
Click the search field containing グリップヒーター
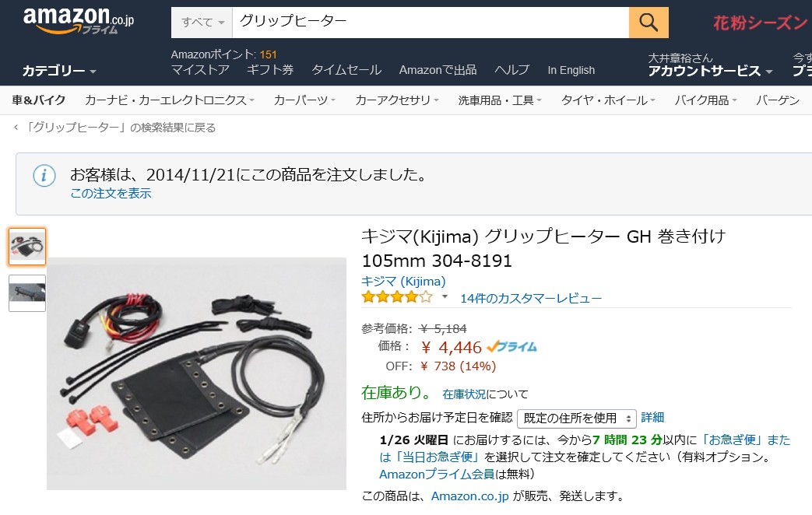[431, 23]
